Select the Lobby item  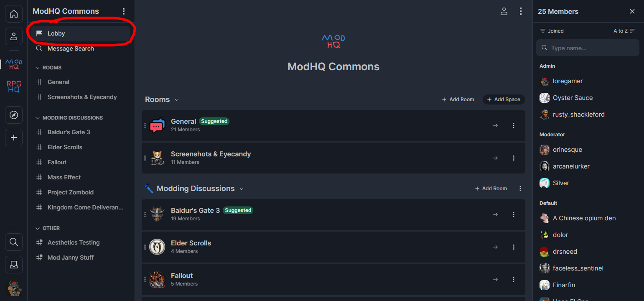pyautogui.click(x=80, y=33)
